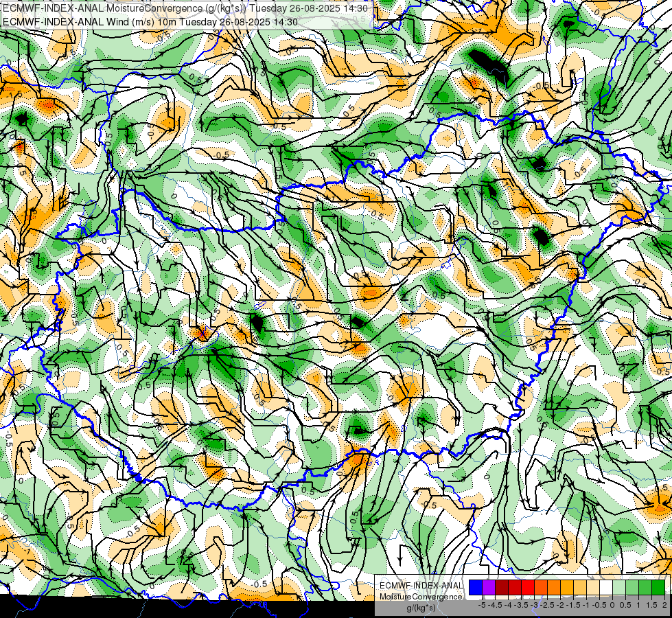This screenshot has width=672, height=618.
Task: Click the -4.5 legend scale value
Action: [495, 605]
